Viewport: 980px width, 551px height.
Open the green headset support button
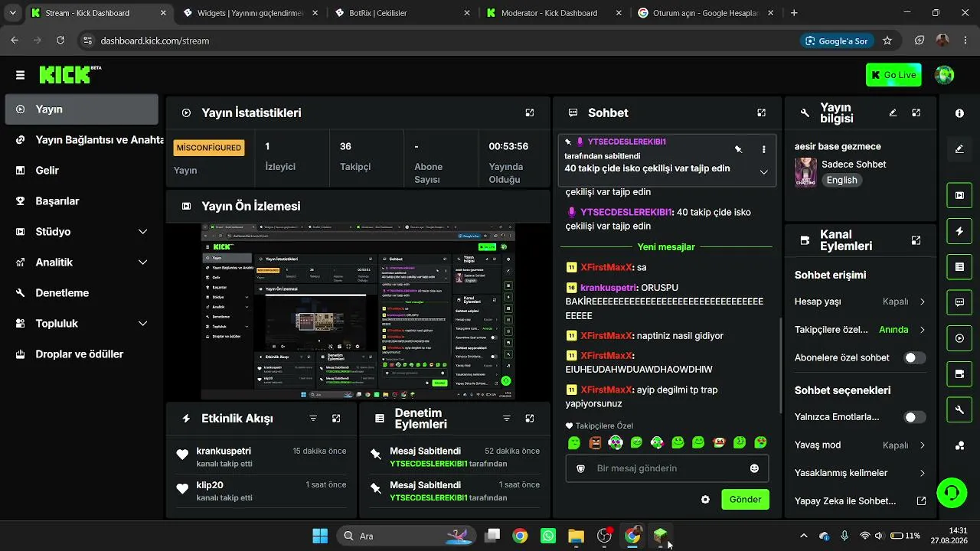coord(952,492)
